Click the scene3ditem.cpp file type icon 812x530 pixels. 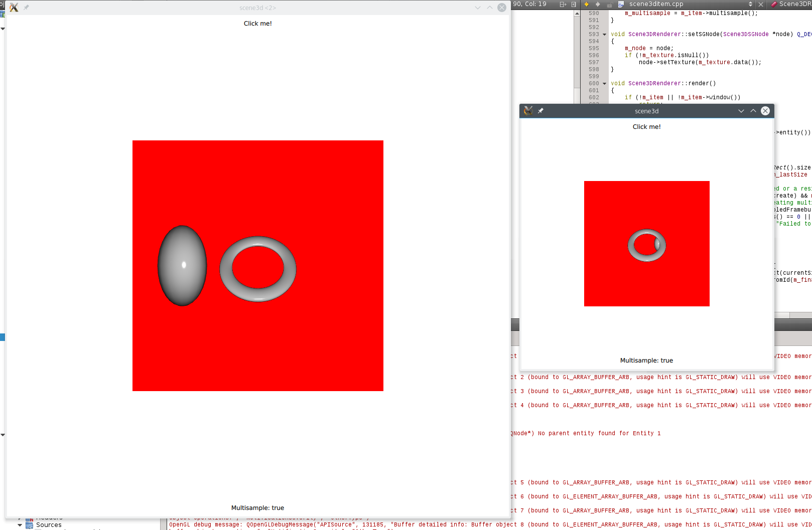[621, 4]
